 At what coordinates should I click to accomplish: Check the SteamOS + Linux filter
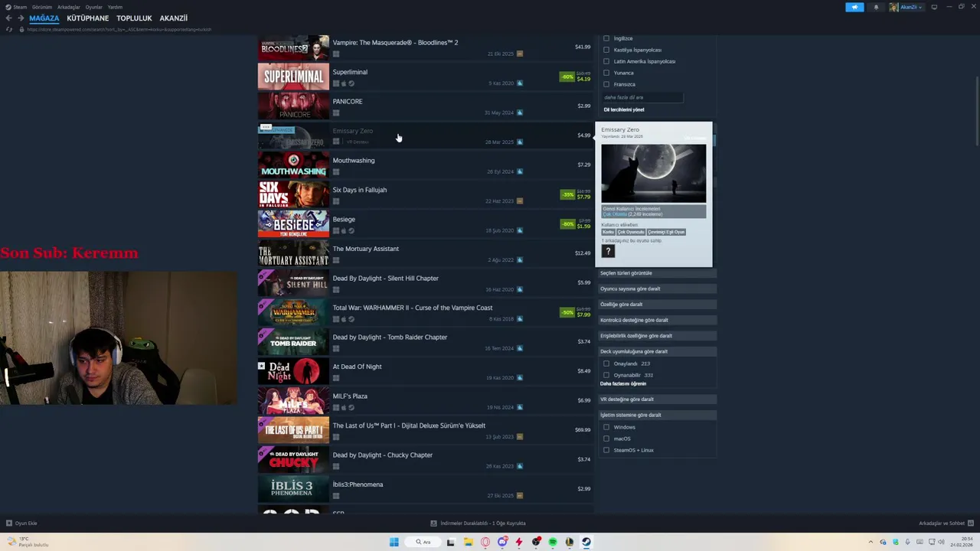(606, 450)
